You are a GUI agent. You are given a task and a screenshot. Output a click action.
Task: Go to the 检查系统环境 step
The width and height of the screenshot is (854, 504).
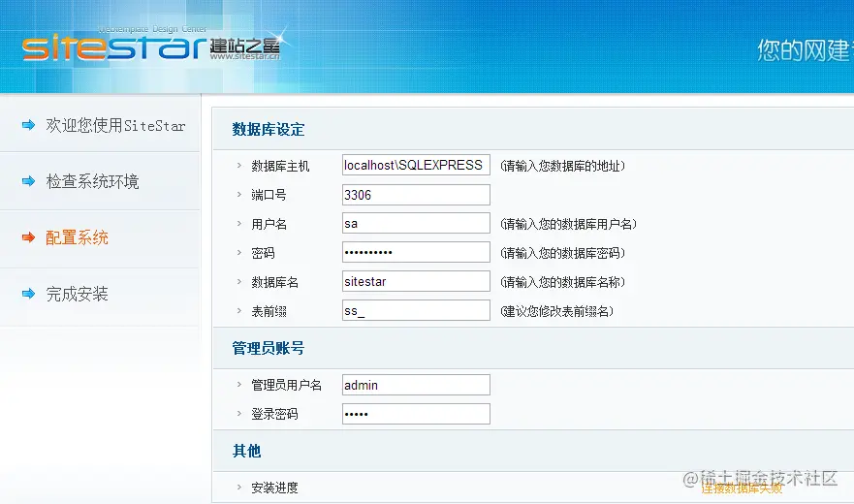coord(93,181)
